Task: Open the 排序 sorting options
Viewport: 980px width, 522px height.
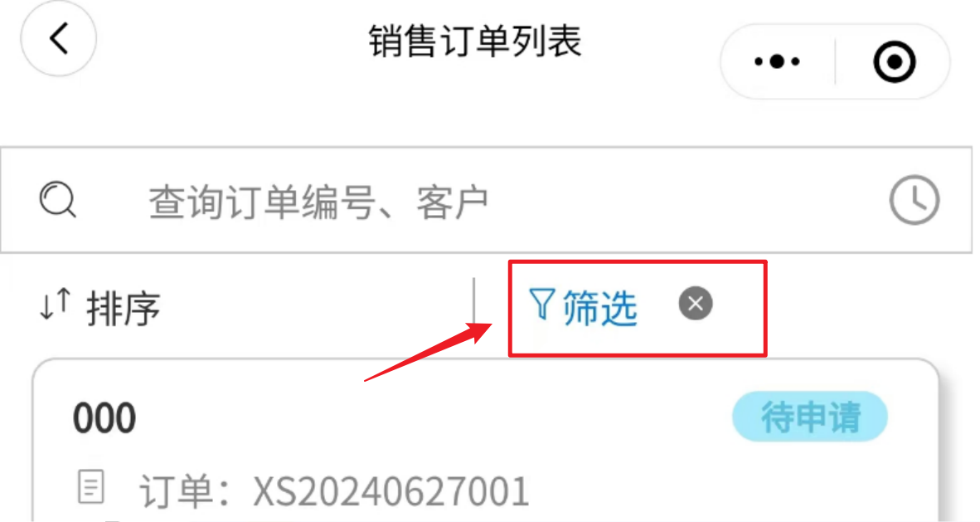Action: point(124,309)
